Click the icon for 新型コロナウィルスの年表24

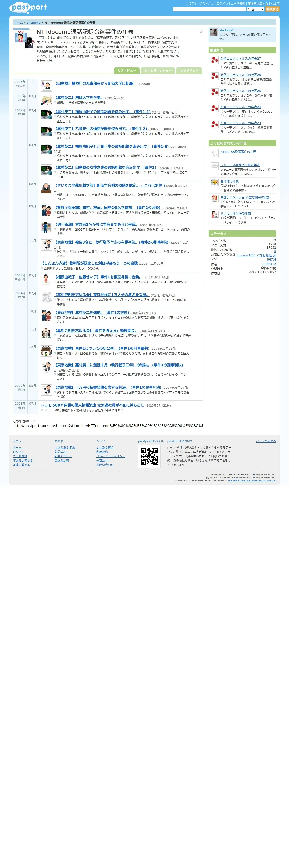tap(215, 108)
